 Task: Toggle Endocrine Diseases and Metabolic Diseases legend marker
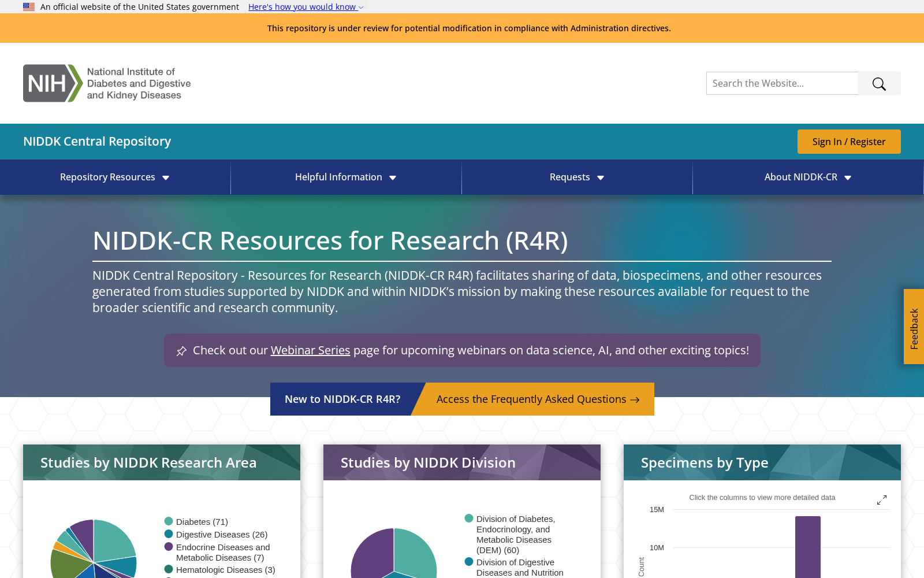click(169, 547)
